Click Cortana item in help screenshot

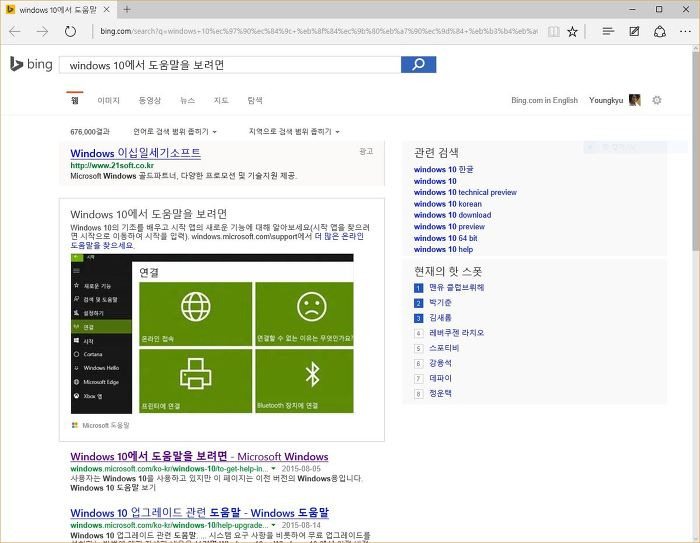[x=93, y=354]
